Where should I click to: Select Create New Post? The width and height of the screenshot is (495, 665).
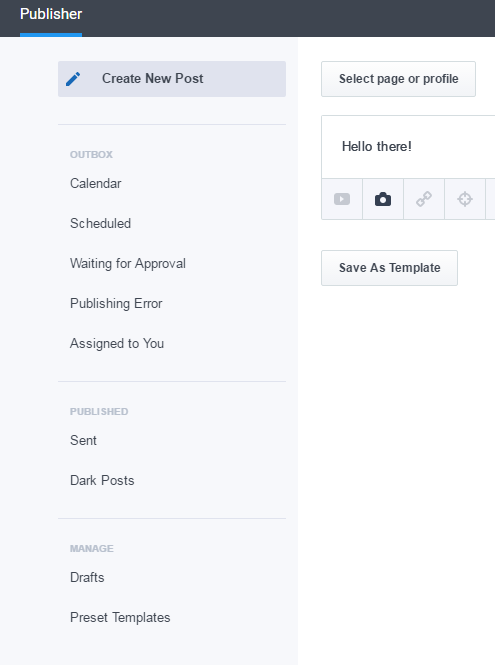pos(172,79)
